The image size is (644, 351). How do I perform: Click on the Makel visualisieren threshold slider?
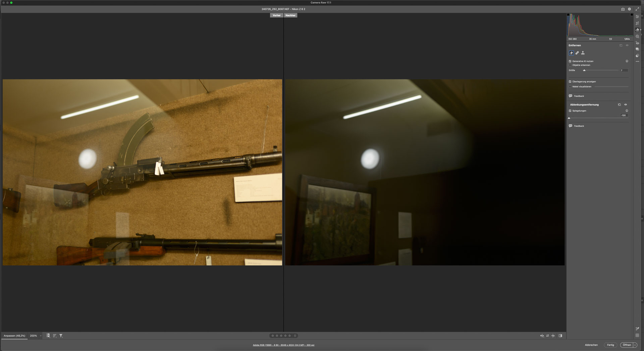pos(611,87)
